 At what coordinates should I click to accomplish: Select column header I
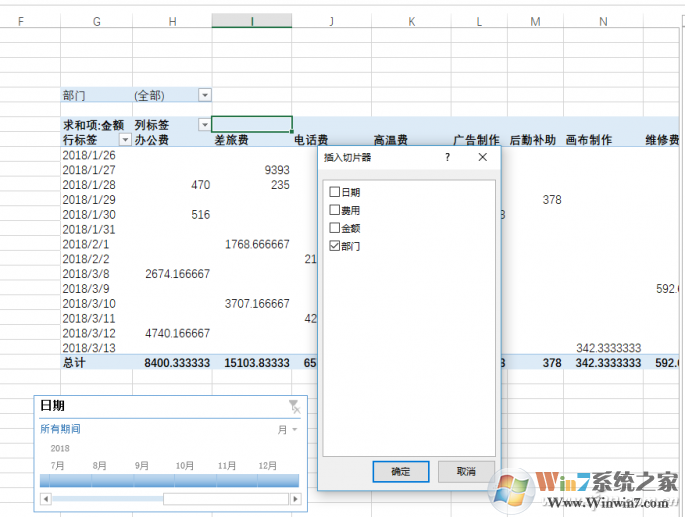[252, 21]
